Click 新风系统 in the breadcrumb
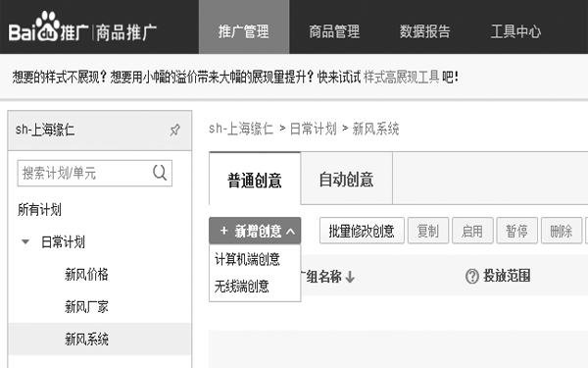The height and width of the screenshot is (368, 588). tap(375, 130)
